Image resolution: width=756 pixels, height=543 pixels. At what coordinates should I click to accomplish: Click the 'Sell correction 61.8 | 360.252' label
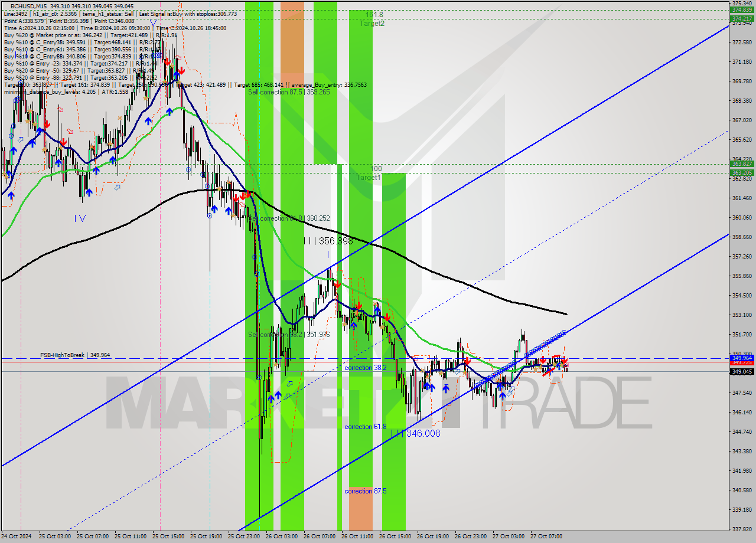289,218
